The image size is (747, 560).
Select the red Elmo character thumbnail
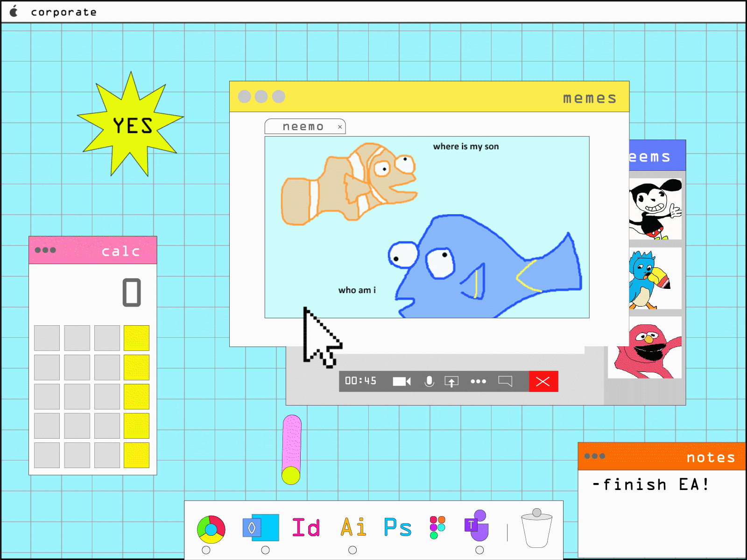click(x=646, y=348)
